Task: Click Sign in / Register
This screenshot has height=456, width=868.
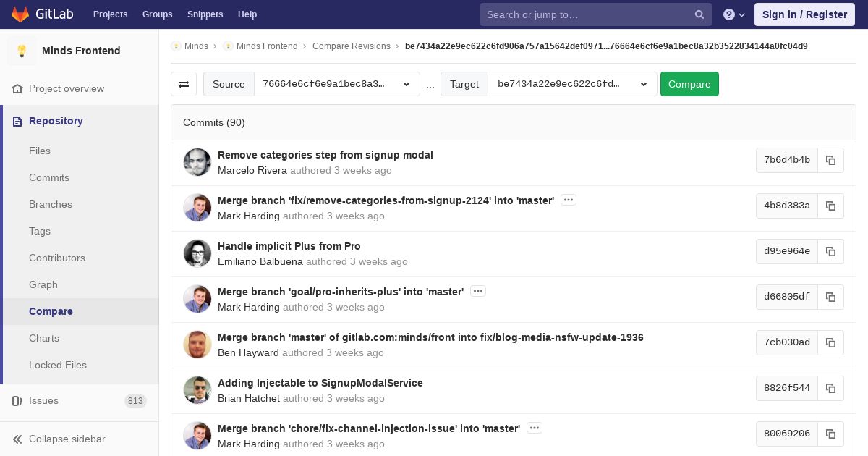Action: tap(804, 14)
